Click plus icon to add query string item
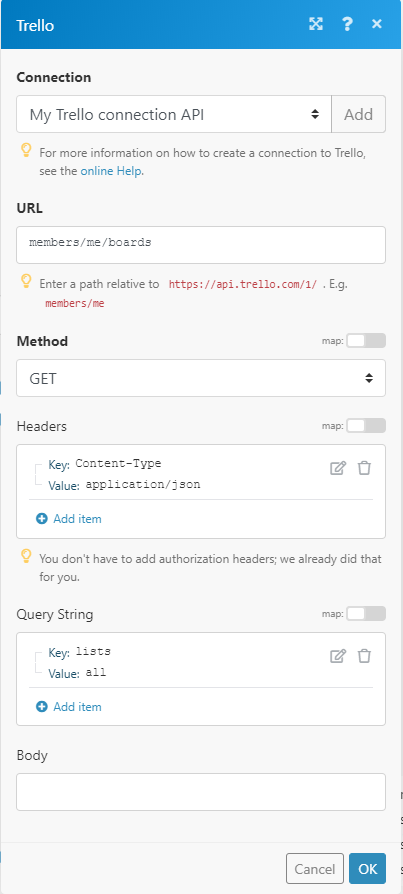The image size is (403, 894). 42,707
